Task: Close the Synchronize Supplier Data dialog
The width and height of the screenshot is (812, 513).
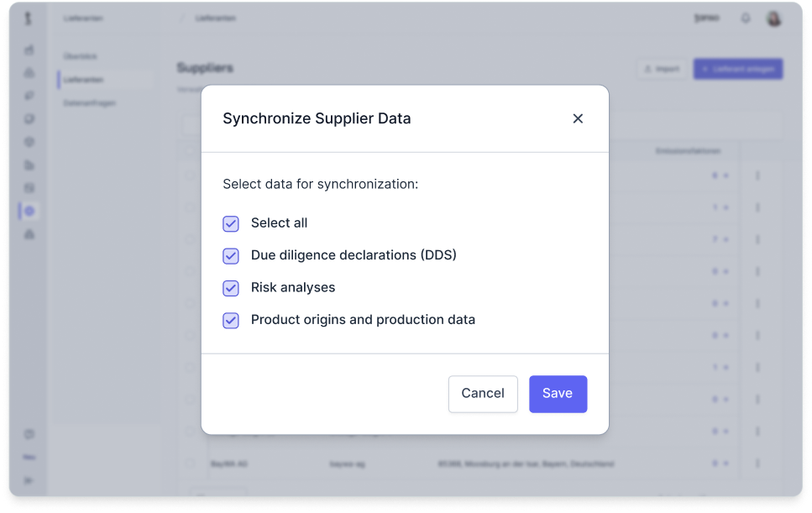Action: (x=578, y=118)
